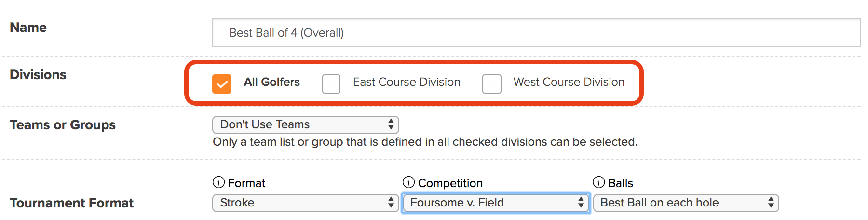Click the Stroke dropdown stepper arrows
The height and width of the screenshot is (220, 868).
click(391, 203)
